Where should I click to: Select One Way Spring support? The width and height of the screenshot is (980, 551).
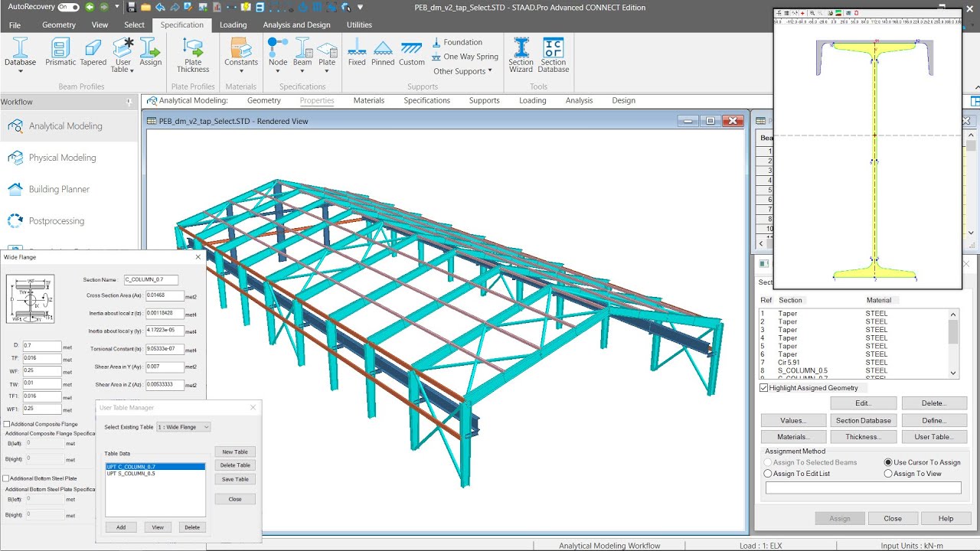click(465, 57)
